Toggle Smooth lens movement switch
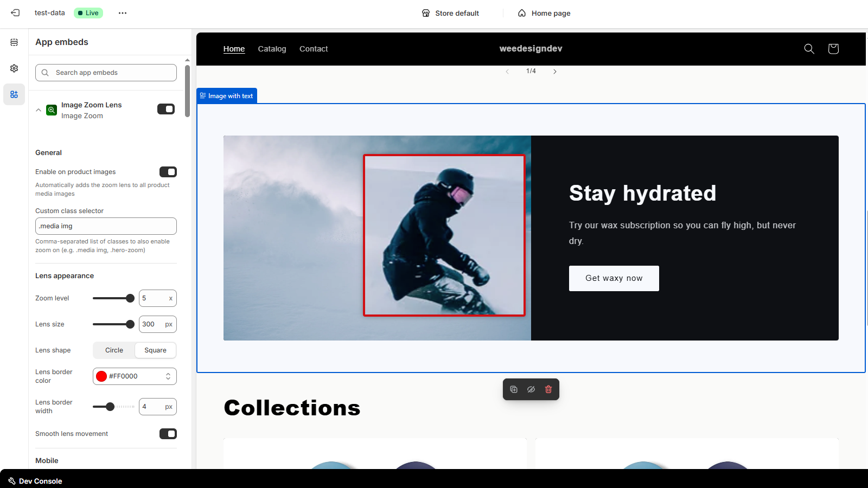Screen dimensions: 868x488 (168, 434)
